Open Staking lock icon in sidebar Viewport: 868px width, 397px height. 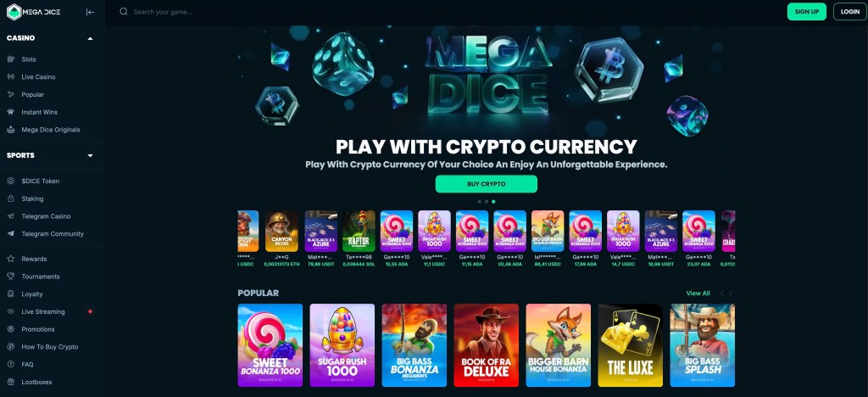click(10, 198)
